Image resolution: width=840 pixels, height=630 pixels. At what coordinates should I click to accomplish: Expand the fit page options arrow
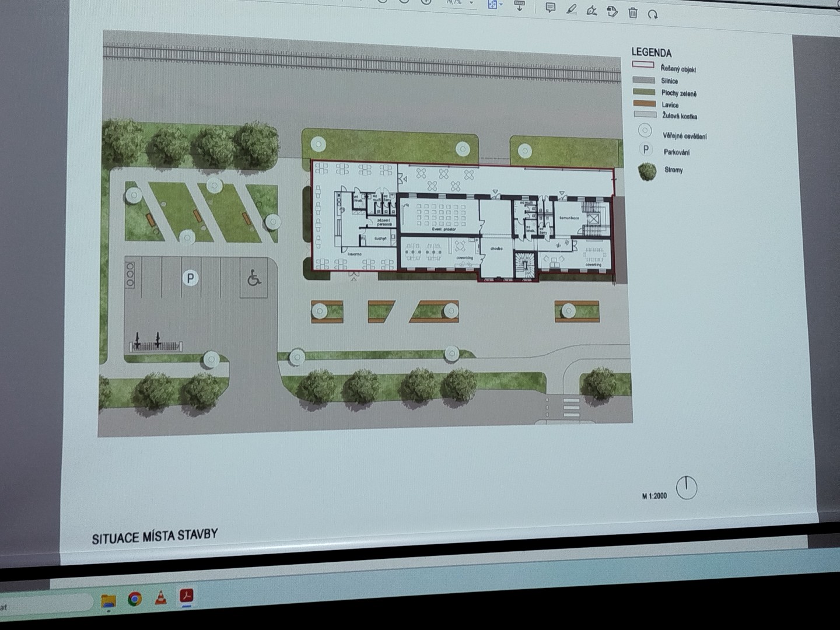pos(501,5)
